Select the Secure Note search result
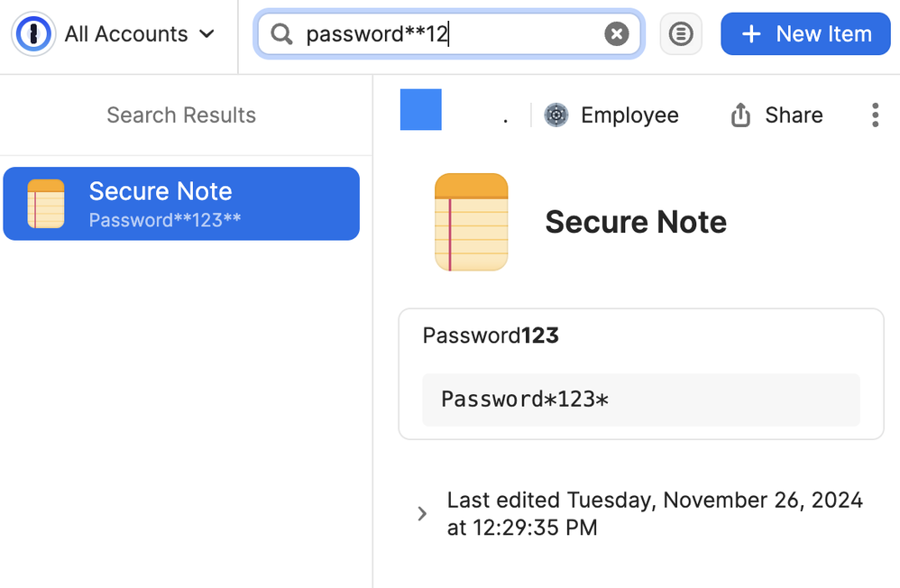 coord(181,203)
